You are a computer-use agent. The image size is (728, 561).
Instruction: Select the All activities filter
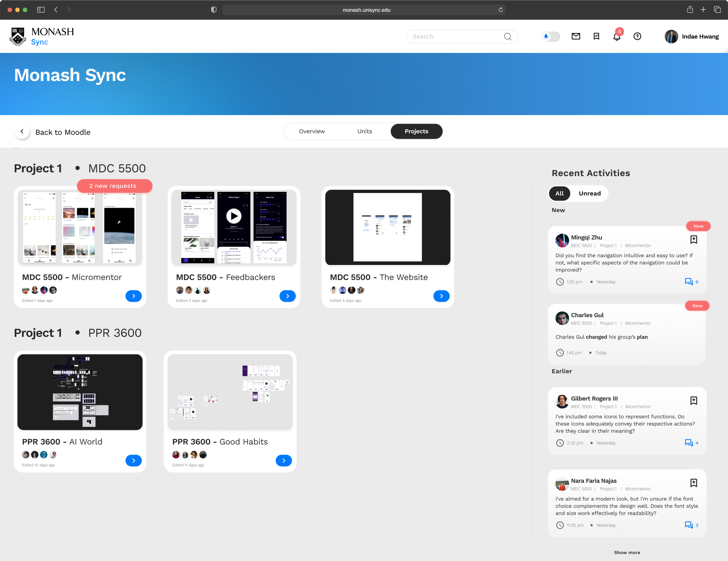(559, 193)
